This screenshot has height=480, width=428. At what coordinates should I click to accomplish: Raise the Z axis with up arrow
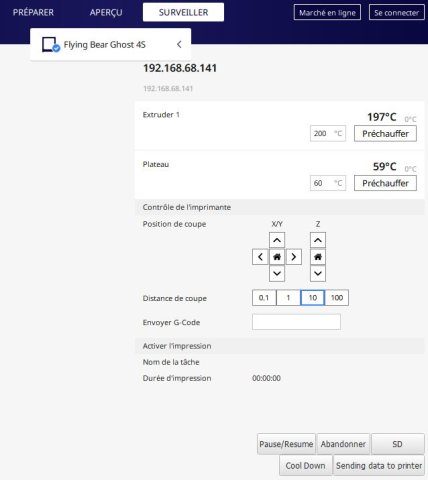(x=318, y=240)
